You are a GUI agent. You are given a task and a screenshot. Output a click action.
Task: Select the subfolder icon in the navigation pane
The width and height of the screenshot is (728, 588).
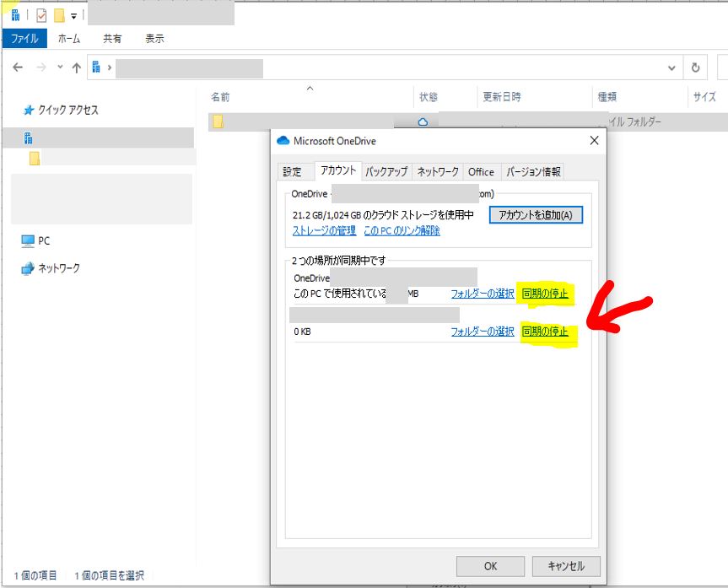(35, 158)
